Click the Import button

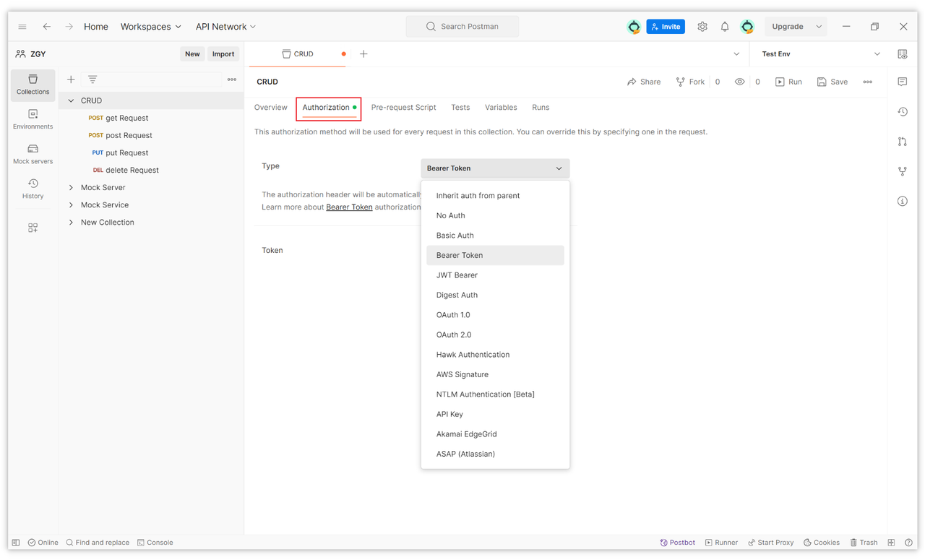tap(223, 54)
